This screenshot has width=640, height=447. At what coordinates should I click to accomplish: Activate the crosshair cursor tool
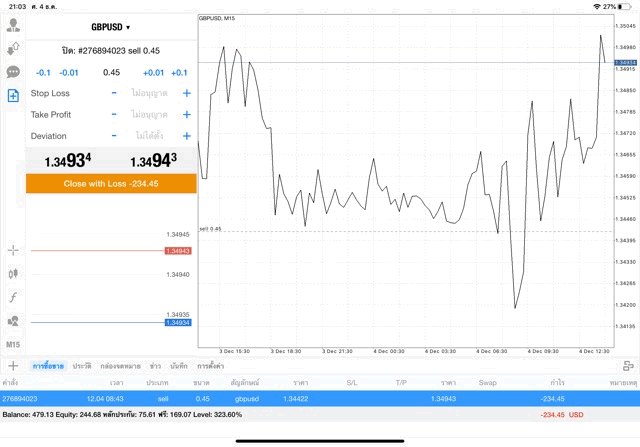click(13, 250)
